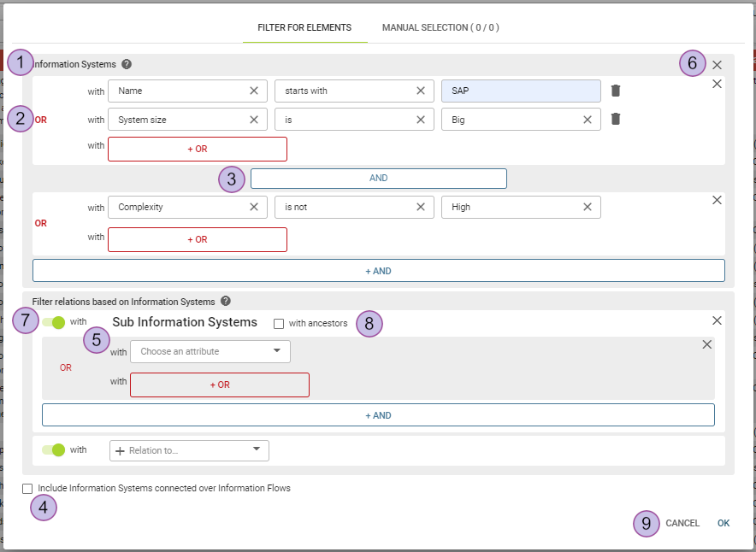Screen dimensions: 756x552
Task: Delete the Name starts with SAP condition
Action: 615,91
